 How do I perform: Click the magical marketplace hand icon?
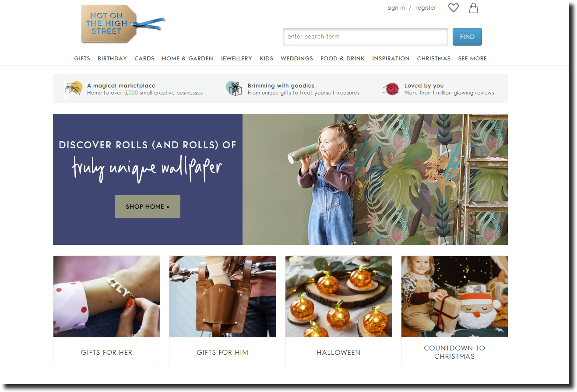coord(74,89)
